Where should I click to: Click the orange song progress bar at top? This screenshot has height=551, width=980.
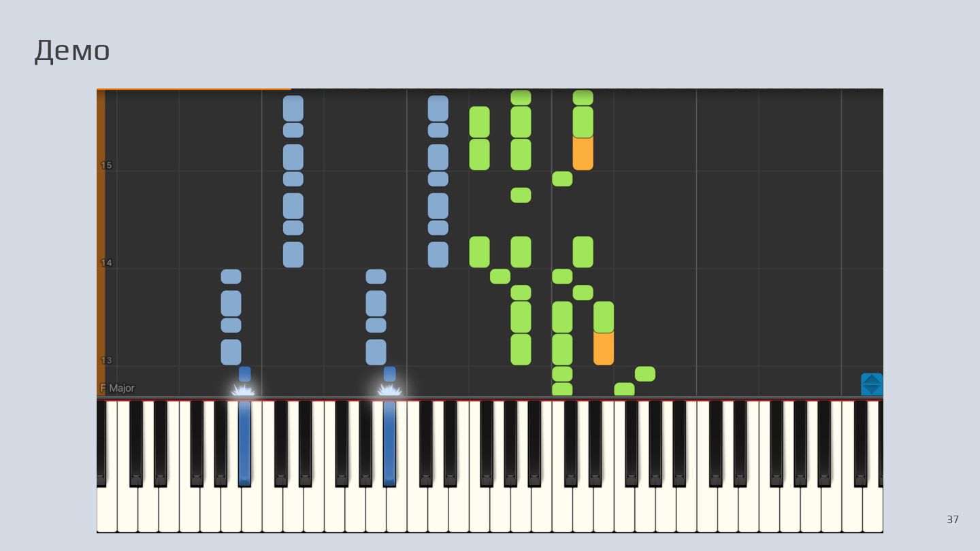click(x=194, y=89)
